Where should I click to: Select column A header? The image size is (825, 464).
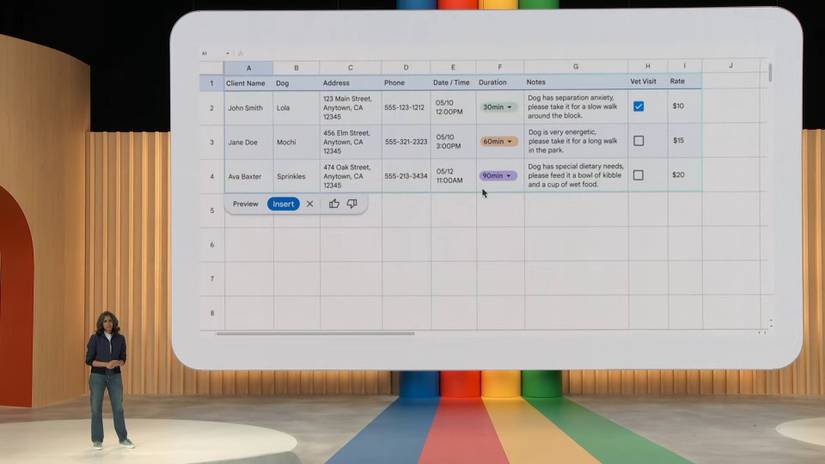pos(248,68)
